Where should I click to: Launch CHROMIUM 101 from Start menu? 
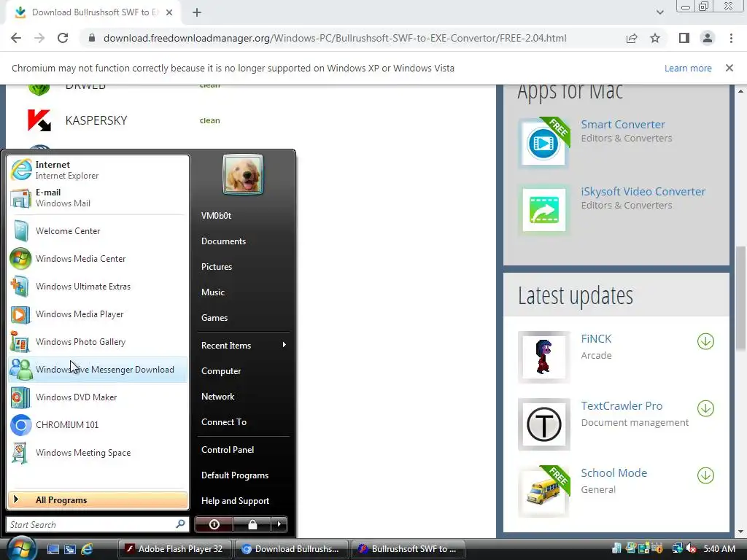click(x=98, y=425)
